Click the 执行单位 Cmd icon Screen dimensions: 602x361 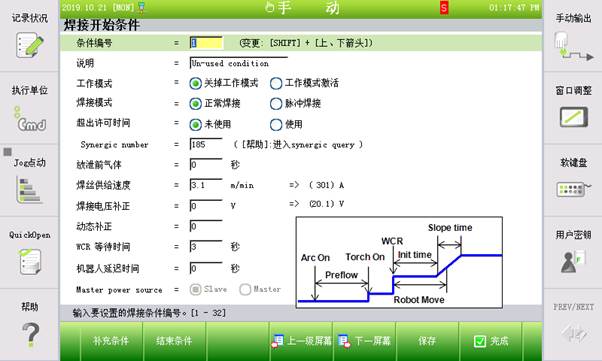coord(30,119)
